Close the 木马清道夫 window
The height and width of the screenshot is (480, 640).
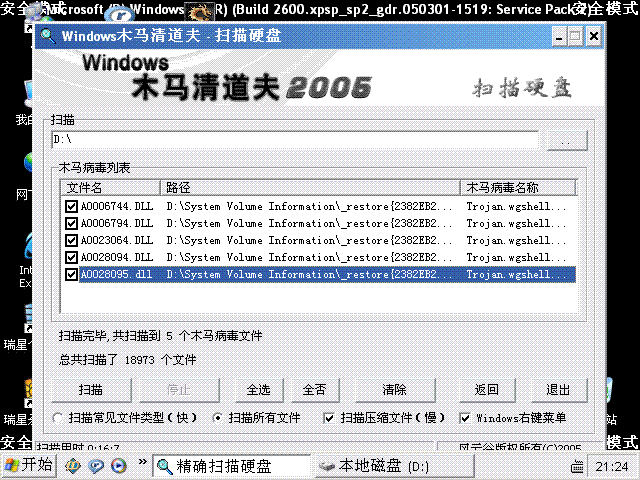tap(594, 37)
